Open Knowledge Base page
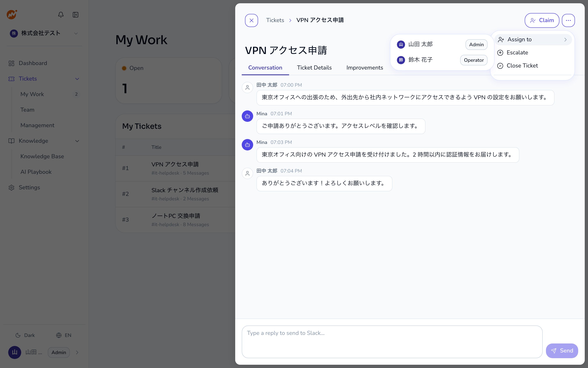588x368 pixels. pyautogui.click(x=42, y=156)
